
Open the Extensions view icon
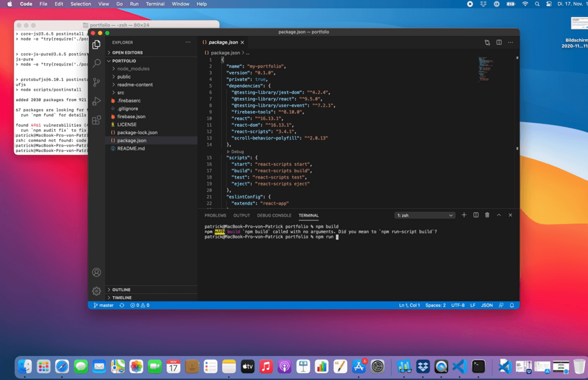(x=96, y=120)
